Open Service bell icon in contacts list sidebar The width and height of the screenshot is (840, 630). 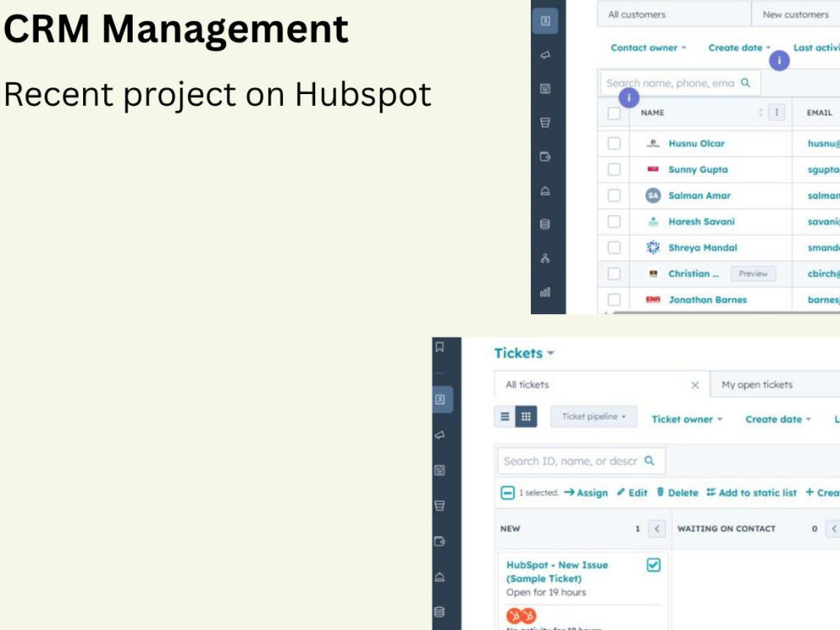point(545,191)
